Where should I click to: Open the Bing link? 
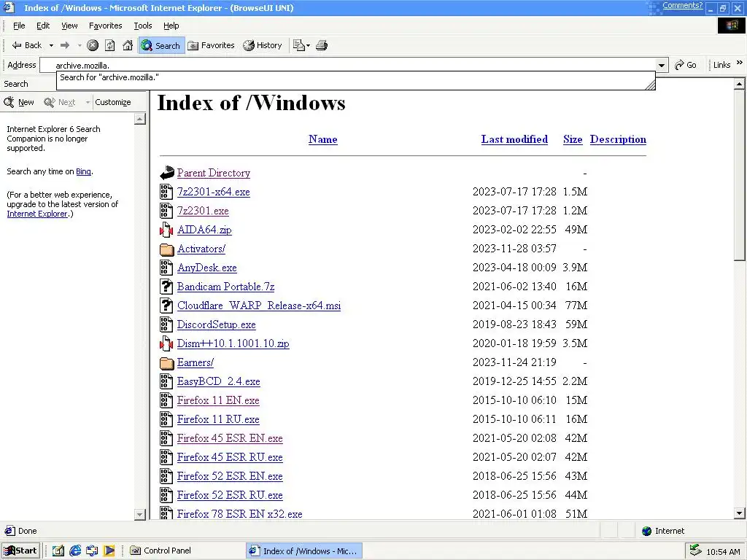click(83, 171)
